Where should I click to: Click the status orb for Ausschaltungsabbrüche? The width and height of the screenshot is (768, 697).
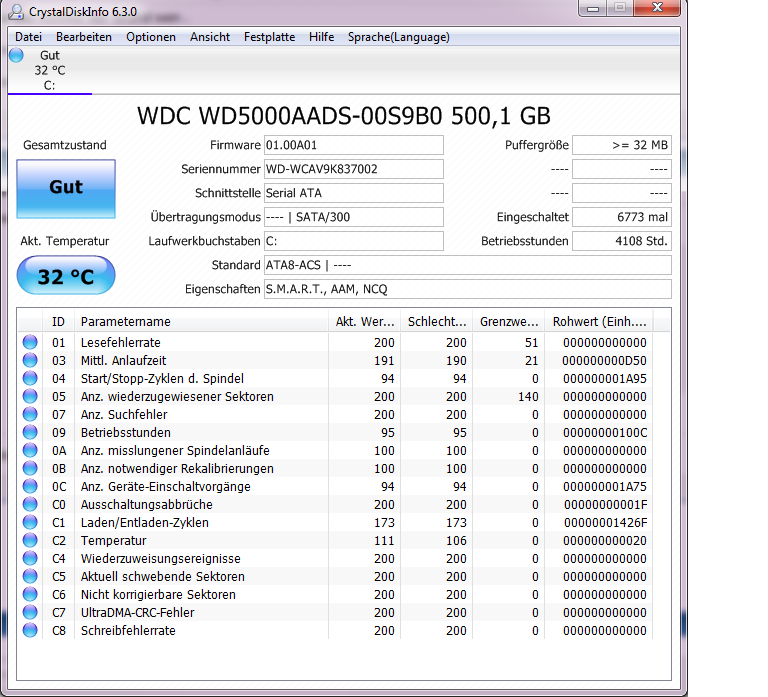coord(30,504)
